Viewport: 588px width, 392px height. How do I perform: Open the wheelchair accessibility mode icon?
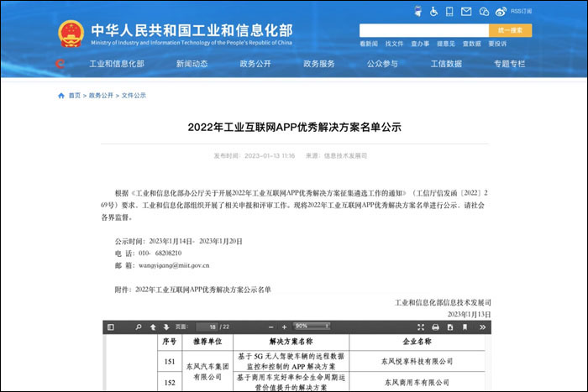coord(433,12)
